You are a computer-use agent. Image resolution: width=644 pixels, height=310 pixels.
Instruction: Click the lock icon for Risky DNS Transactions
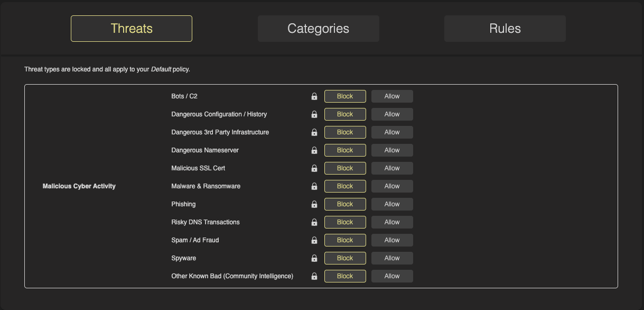click(314, 222)
